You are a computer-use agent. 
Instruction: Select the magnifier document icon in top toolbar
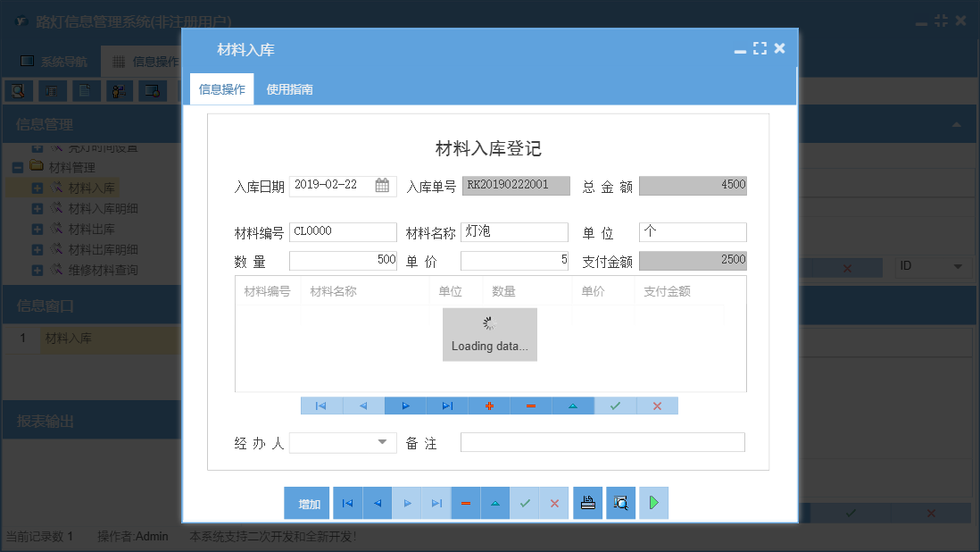[x=18, y=90]
